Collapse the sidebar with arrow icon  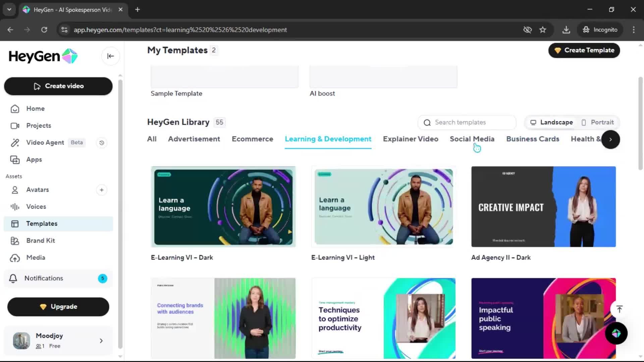click(110, 56)
